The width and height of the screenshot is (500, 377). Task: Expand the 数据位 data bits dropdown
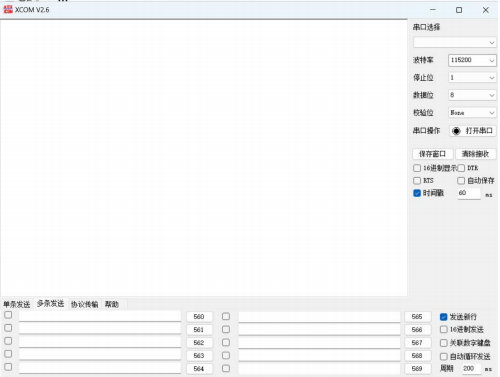pos(472,95)
